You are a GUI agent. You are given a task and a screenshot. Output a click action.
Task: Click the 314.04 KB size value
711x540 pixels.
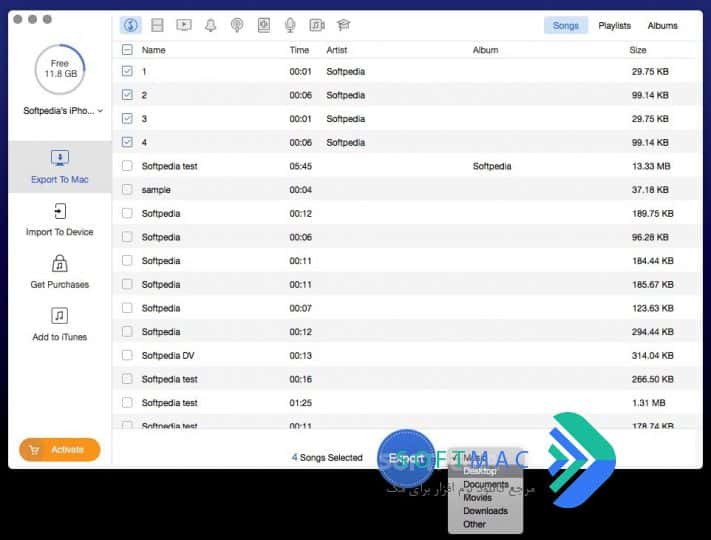coord(653,355)
